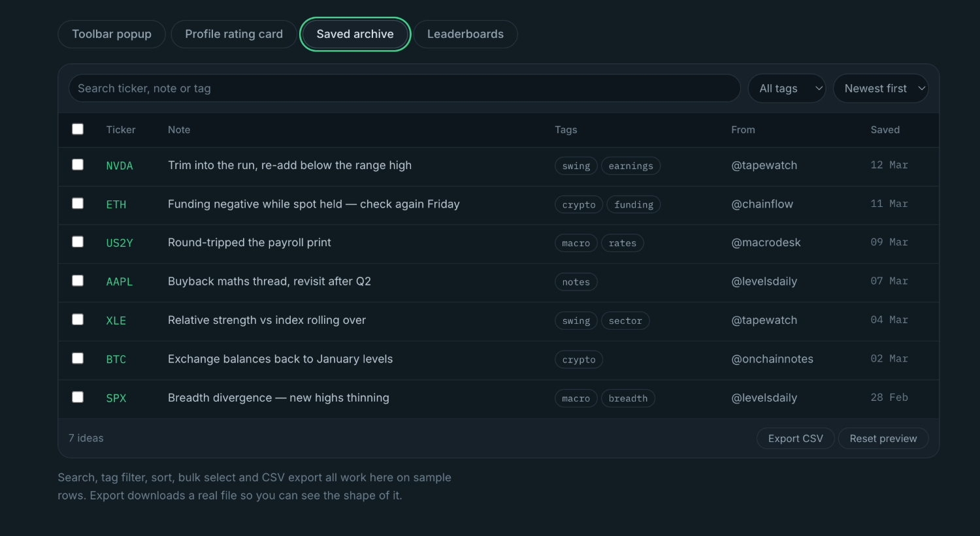
Task: Click the 28 Feb saved date
Action: tap(889, 398)
